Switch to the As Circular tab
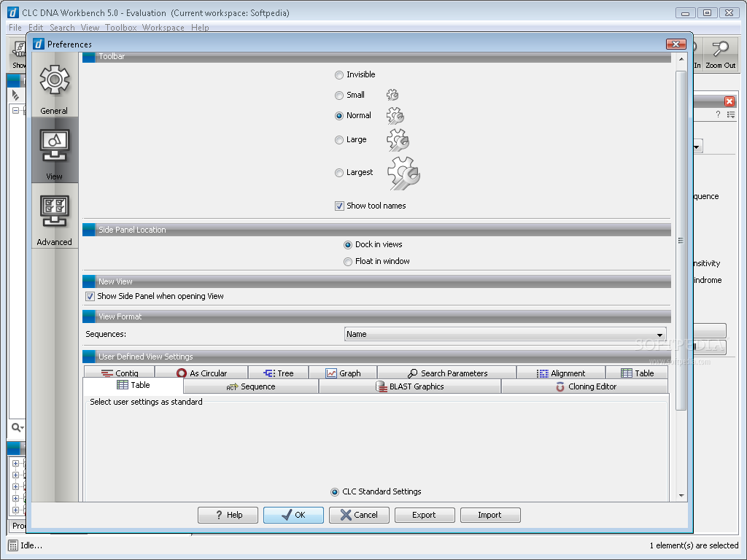 (201, 373)
